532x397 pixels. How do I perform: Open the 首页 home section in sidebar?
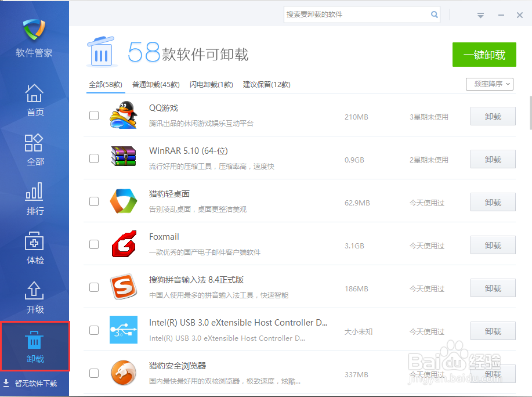(x=34, y=100)
